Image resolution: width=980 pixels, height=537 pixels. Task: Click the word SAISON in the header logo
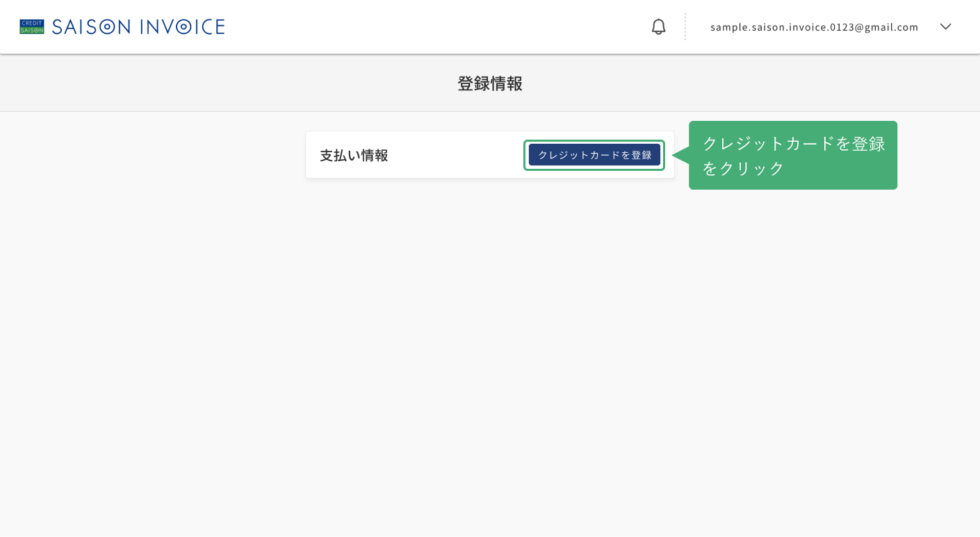tap(91, 27)
